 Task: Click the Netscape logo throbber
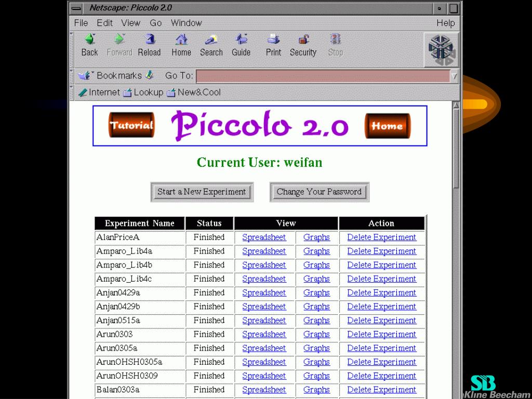pyautogui.click(x=441, y=50)
